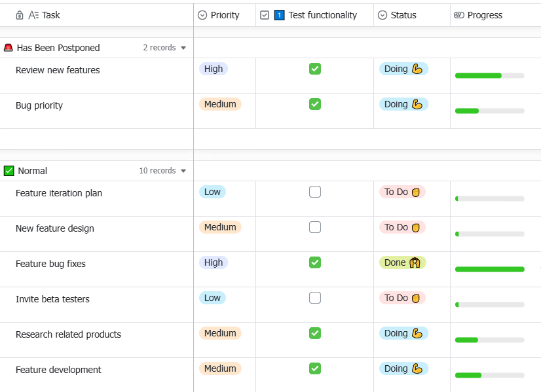This screenshot has height=392, width=541.
Task: Click the progress bar for Review new features
Action: pos(490,76)
